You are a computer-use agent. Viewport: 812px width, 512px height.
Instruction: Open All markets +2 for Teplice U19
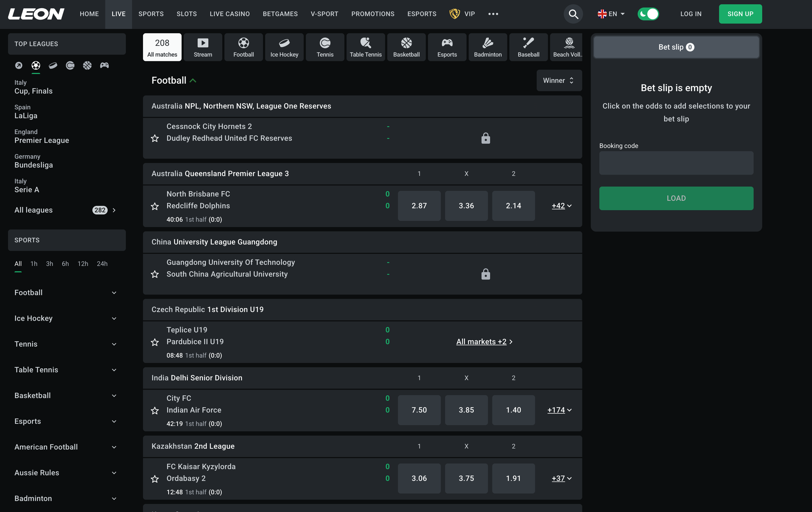pyautogui.click(x=484, y=342)
